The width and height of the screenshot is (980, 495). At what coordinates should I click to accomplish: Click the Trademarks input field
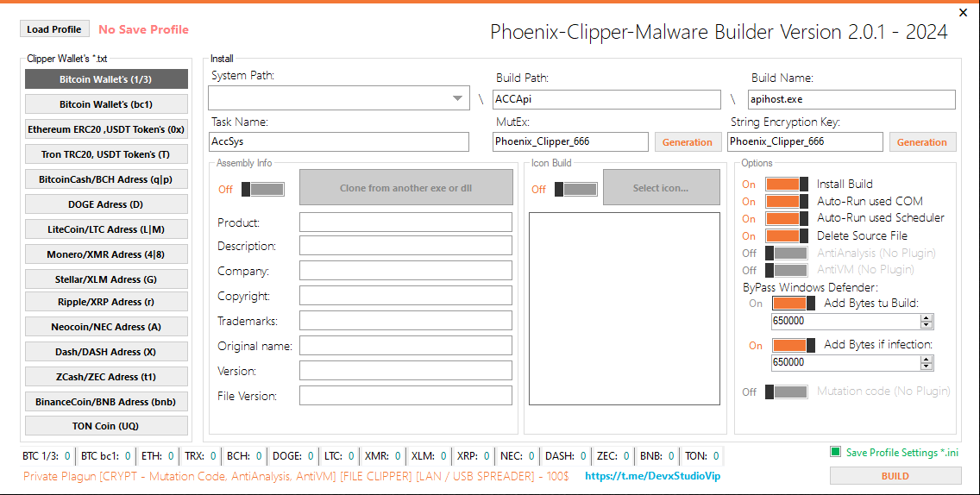pyautogui.click(x=405, y=320)
